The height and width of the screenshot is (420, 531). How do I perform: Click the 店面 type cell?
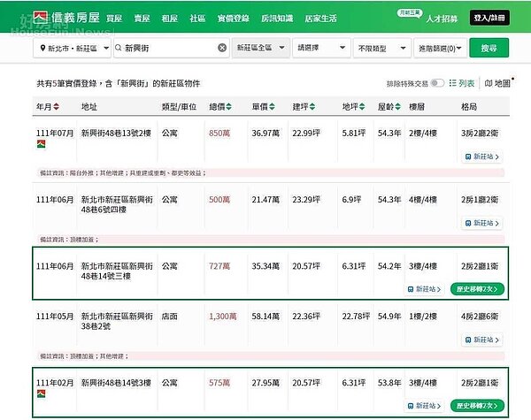click(169, 316)
